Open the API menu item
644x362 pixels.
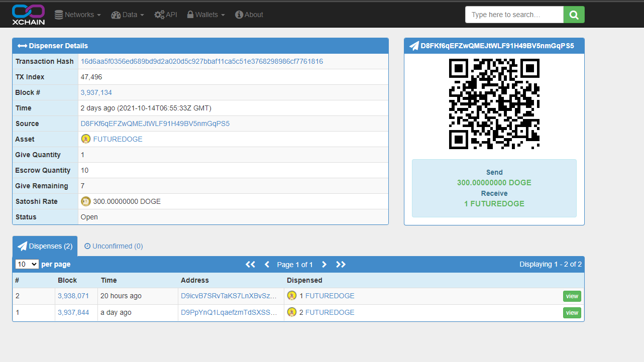click(x=166, y=15)
